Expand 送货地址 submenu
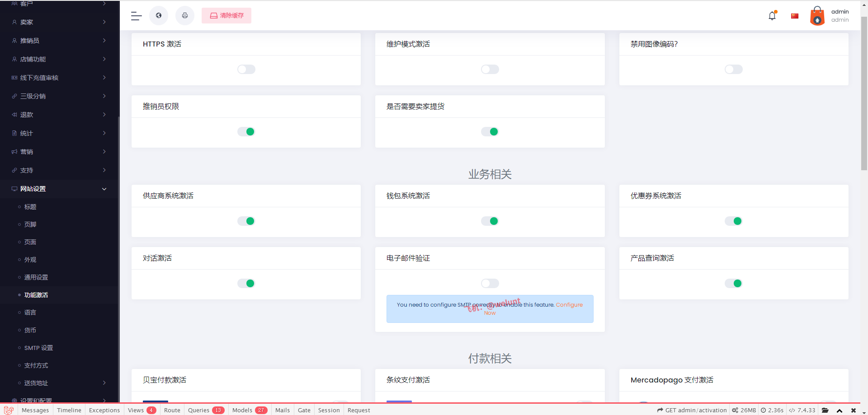 (x=59, y=383)
